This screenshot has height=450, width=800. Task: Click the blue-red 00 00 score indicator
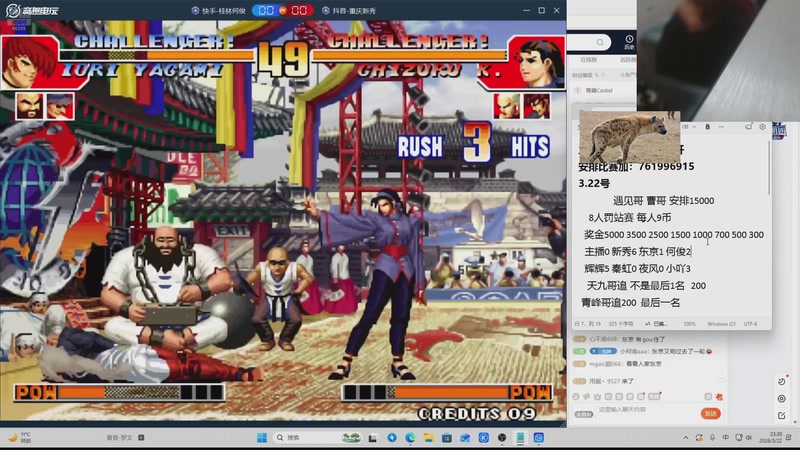[282, 11]
